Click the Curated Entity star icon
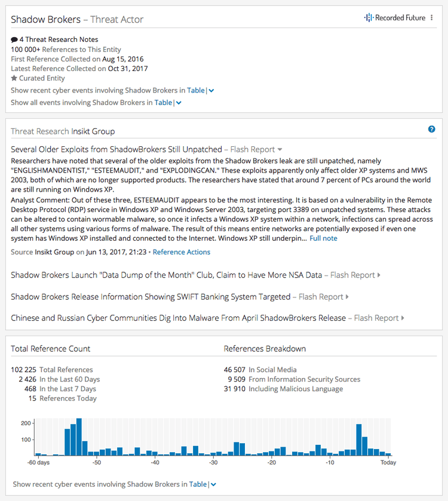The height and width of the screenshot is (501, 448). tap(14, 78)
